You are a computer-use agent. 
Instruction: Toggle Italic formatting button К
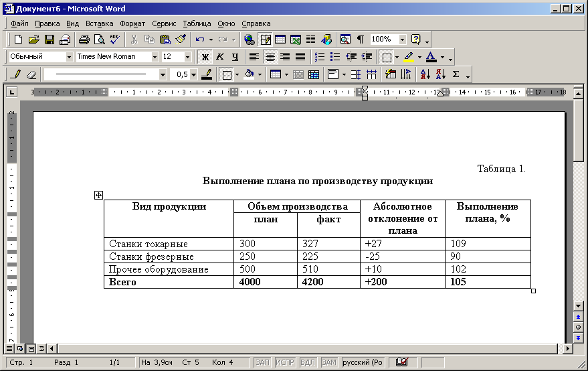[x=220, y=57]
